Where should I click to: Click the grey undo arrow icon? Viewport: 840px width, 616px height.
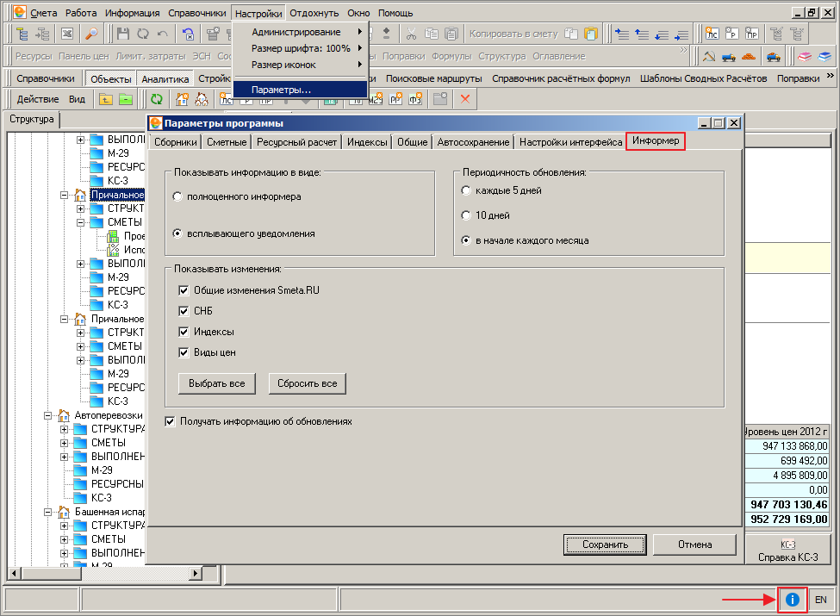point(163,34)
